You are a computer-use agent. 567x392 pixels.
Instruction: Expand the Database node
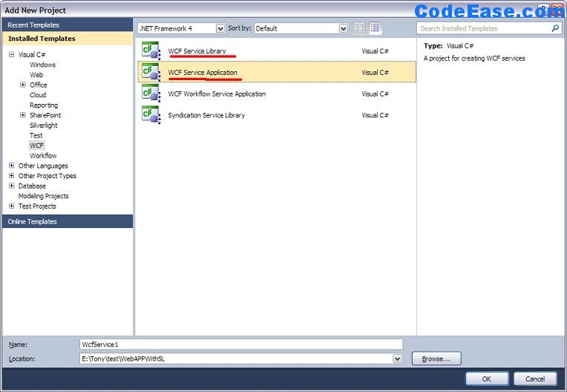pyautogui.click(x=12, y=186)
